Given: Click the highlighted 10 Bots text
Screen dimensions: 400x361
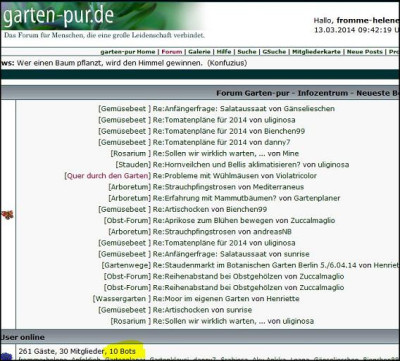Looking at the screenshot, I should 122,351.
